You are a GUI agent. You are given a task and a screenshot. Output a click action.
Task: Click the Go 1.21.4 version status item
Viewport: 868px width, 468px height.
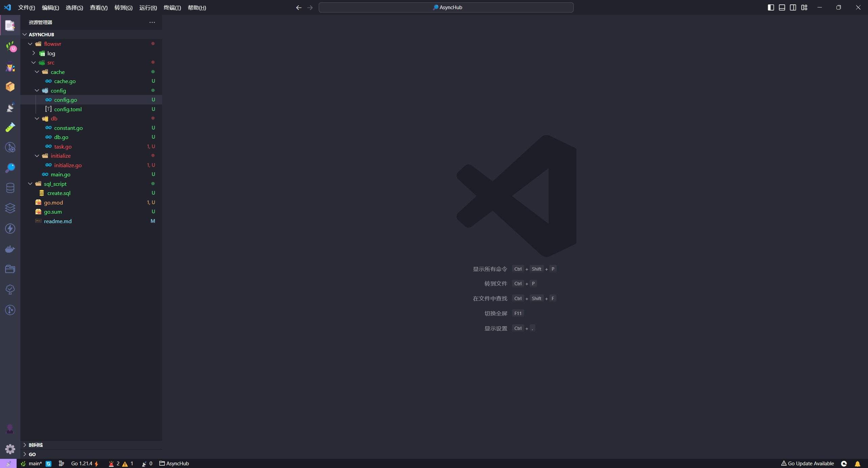tap(82, 464)
